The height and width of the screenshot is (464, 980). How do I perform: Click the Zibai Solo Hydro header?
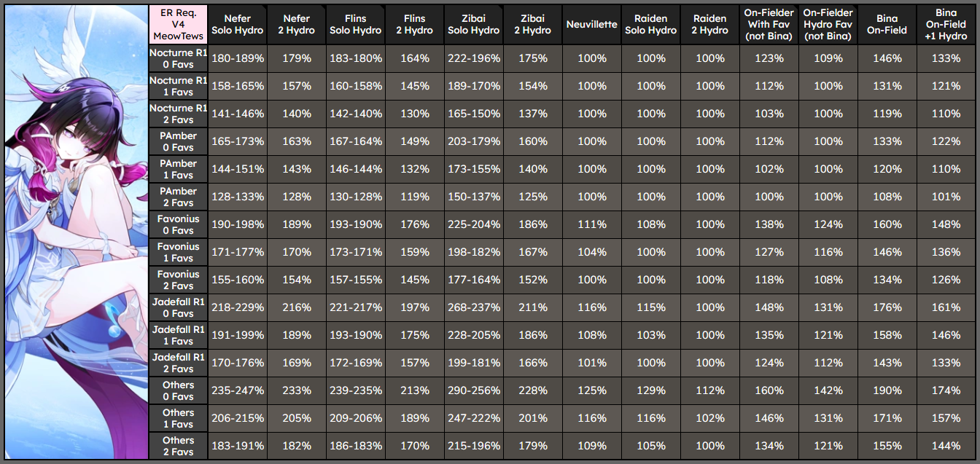pos(473,25)
